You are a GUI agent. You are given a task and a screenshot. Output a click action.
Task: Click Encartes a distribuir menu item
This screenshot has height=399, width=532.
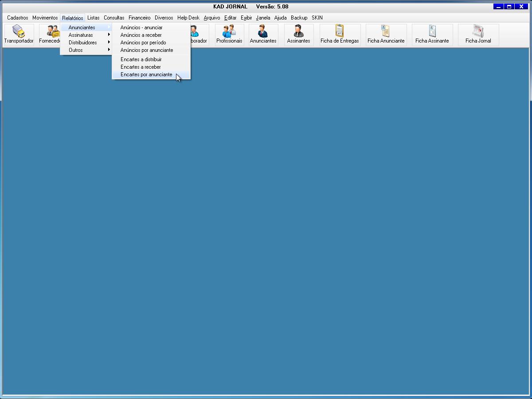coord(141,59)
